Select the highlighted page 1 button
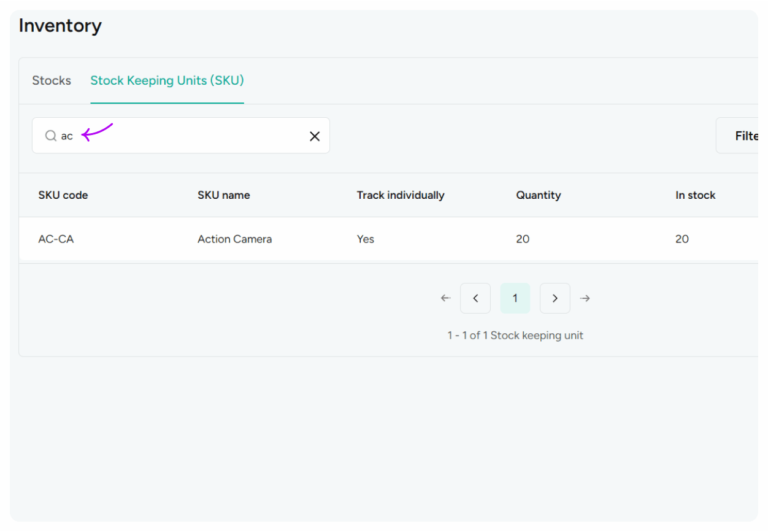This screenshot has height=532, width=768. click(x=515, y=298)
